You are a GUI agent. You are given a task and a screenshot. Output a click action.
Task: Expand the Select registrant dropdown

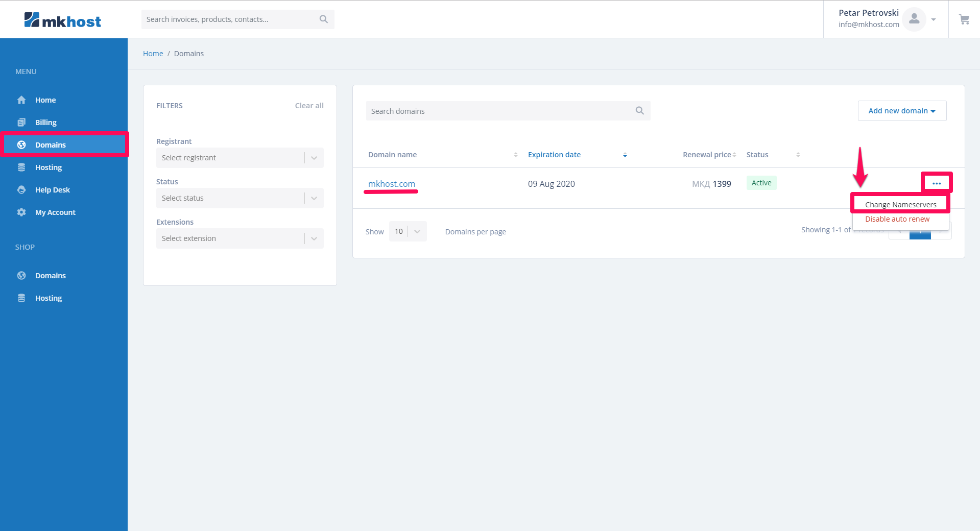[x=240, y=158]
